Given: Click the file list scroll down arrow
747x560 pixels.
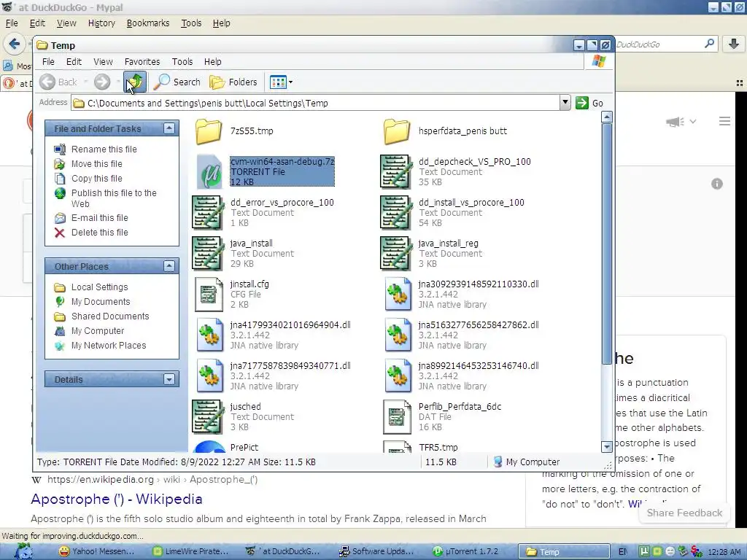Looking at the screenshot, I should pyautogui.click(x=606, y=447).
